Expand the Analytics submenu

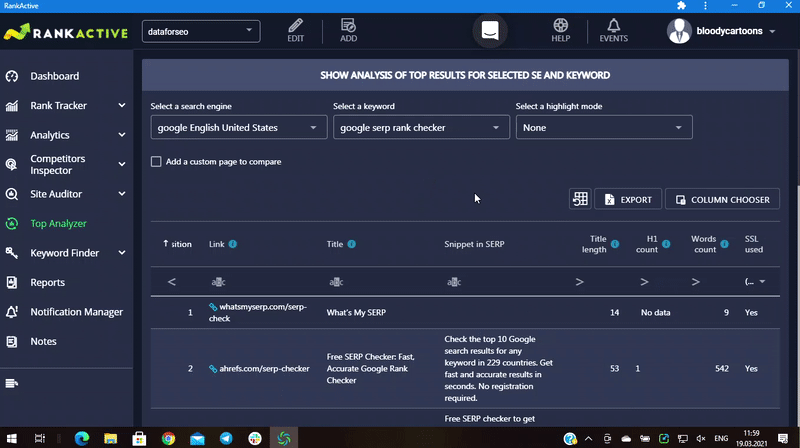[x=122, y=135]
